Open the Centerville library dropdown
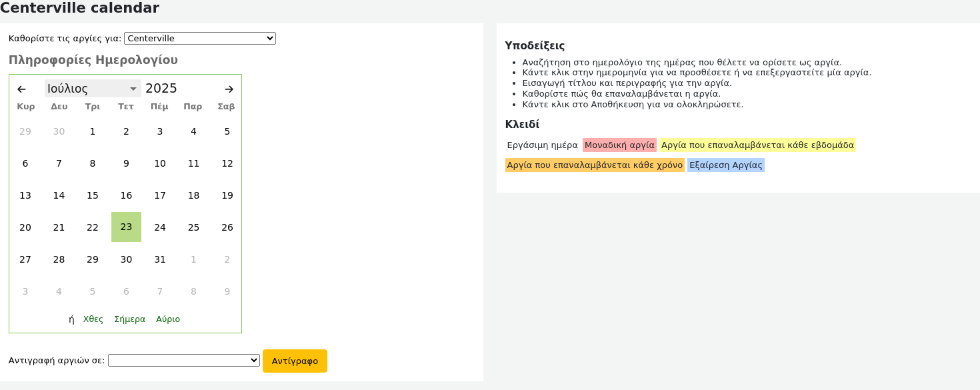Screen dimensions: 980x390 [199, 39]
